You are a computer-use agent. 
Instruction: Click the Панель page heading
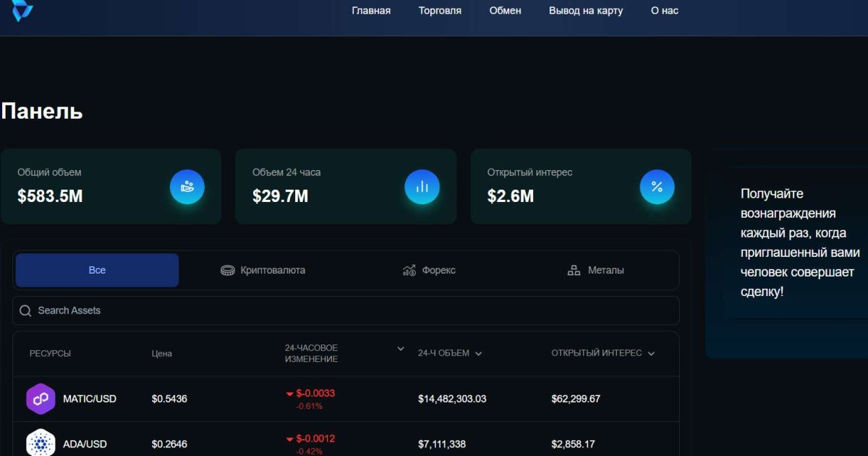[x=42, y=111]
